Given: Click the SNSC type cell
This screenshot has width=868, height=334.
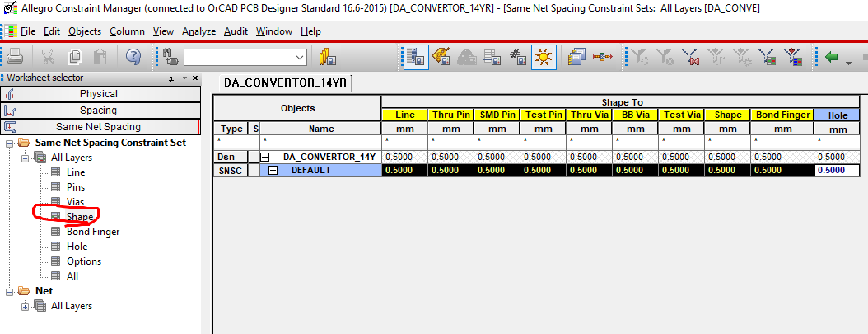Looking at the screenshot, I should pos(231,170).
